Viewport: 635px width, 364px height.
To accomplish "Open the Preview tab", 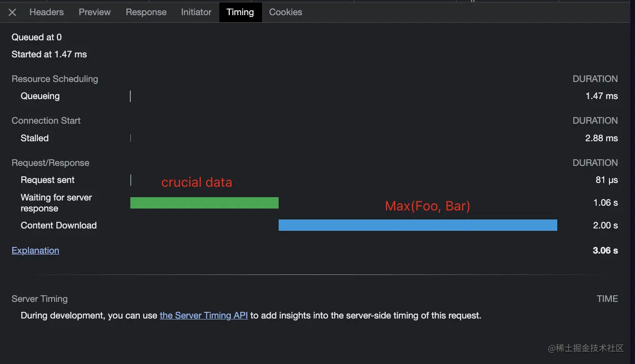I will pyautogui.click(x=95, y=12).
